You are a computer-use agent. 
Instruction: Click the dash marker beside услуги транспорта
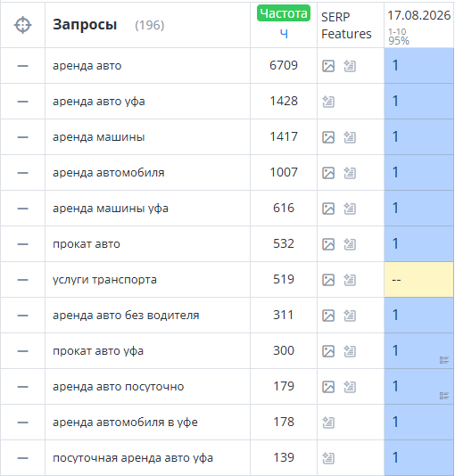pyautogui.click(x=23, y=280)
